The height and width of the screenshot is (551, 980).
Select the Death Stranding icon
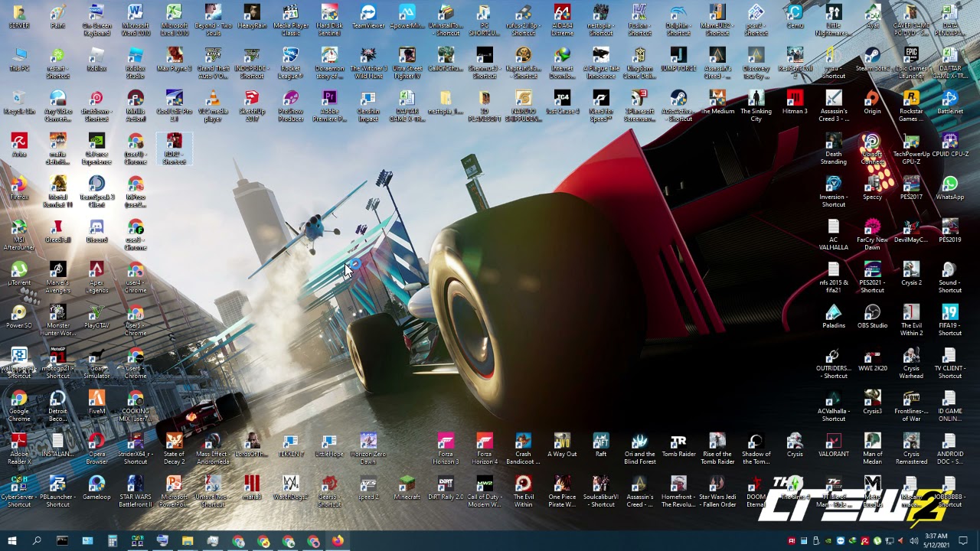(x=834, y=149)
